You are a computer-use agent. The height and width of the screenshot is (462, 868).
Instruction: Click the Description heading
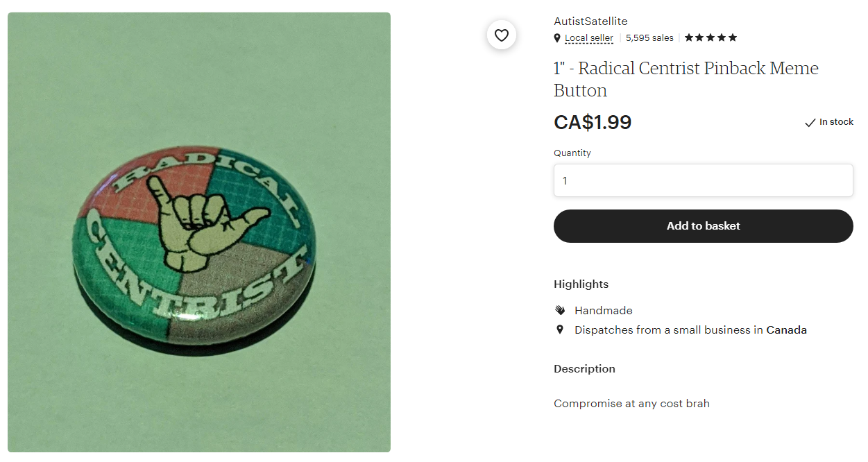tap(584, 369)
